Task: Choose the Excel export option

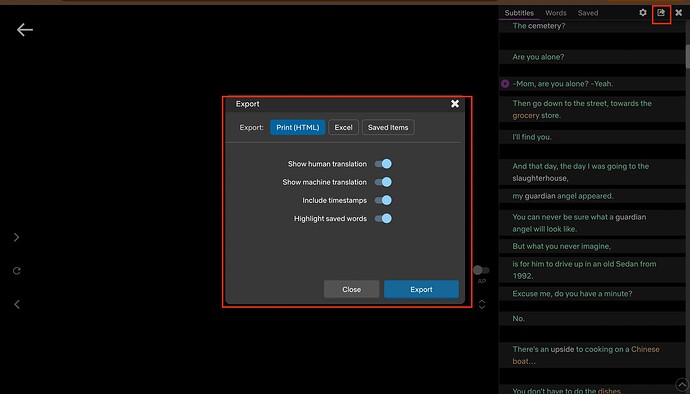Action: (343, 127)
